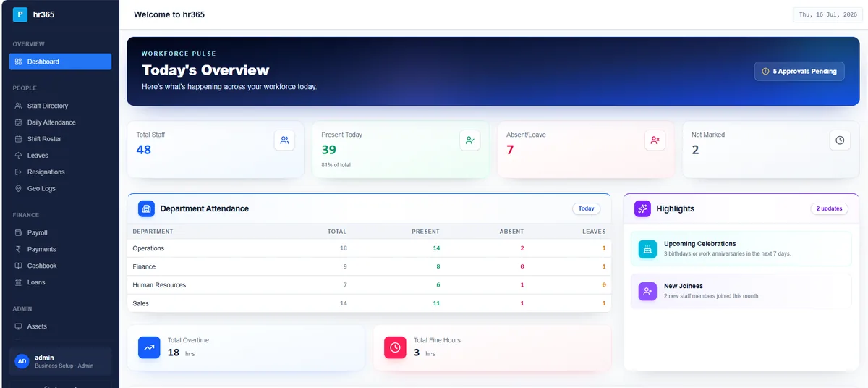
Task: Click the Highlights sparkle icon
Action: (x=642, y=208)
